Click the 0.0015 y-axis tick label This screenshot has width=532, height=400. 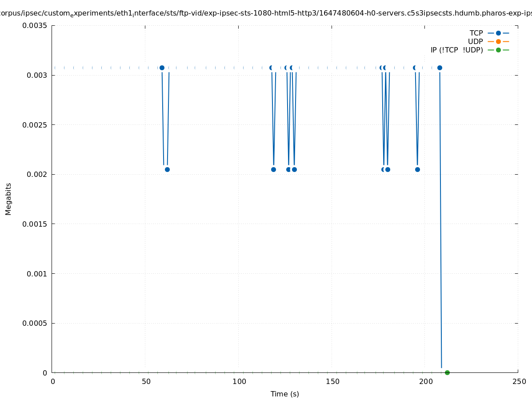(35, 224)
